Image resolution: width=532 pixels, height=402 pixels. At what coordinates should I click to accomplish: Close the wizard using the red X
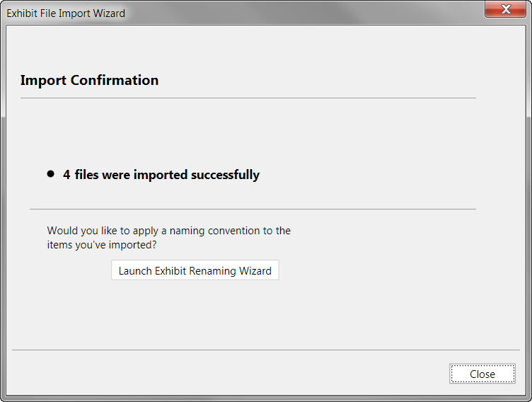coord(505,9)
